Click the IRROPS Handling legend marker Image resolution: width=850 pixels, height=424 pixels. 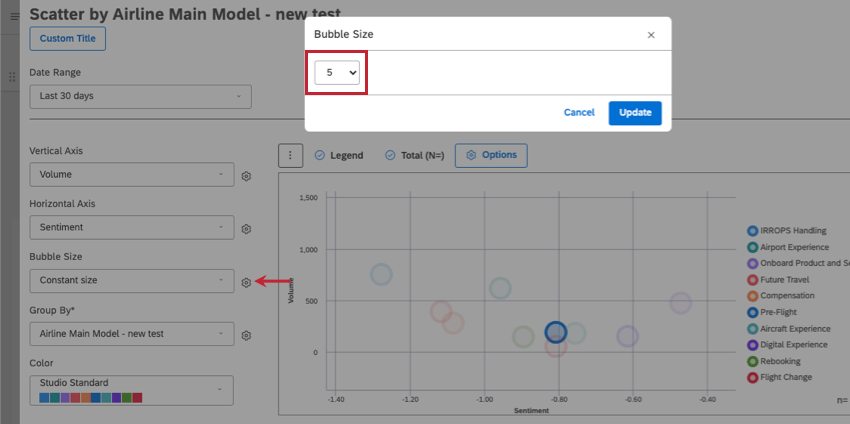coord(752,231)
